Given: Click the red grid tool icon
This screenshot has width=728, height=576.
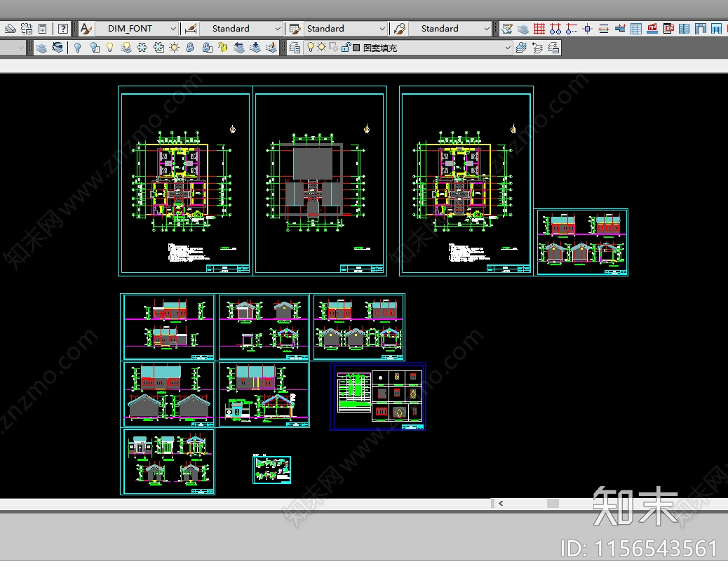Looking at the screenshot, I should (x=539, y=29).
